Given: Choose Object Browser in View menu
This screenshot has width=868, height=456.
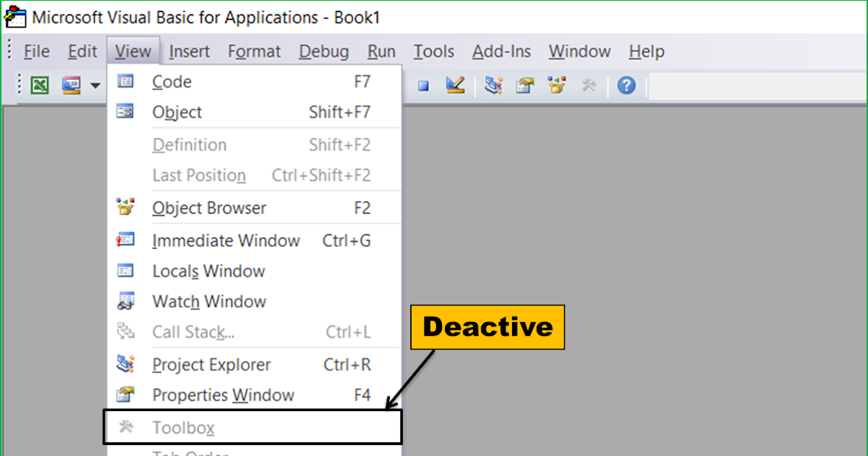Looking at the screenshot, I should point(254,208).
